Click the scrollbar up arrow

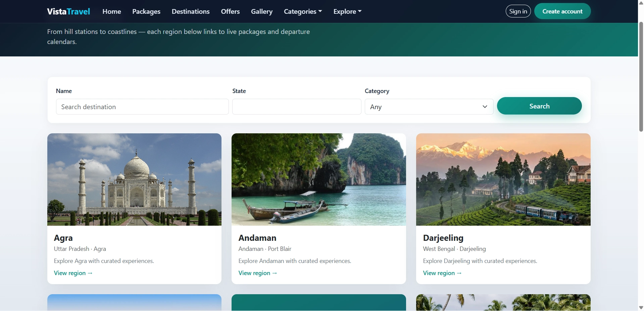click(641, 3)
